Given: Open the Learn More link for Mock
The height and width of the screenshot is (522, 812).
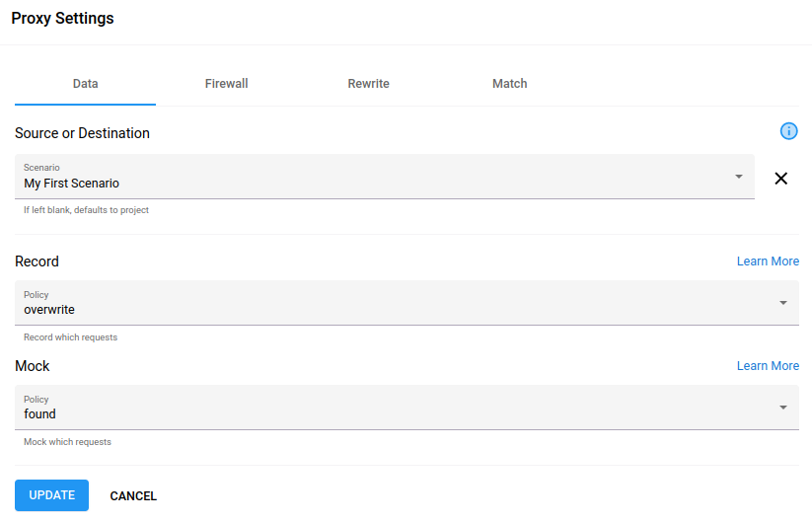Looking at the screenshot, I should (x=768, y=366).
